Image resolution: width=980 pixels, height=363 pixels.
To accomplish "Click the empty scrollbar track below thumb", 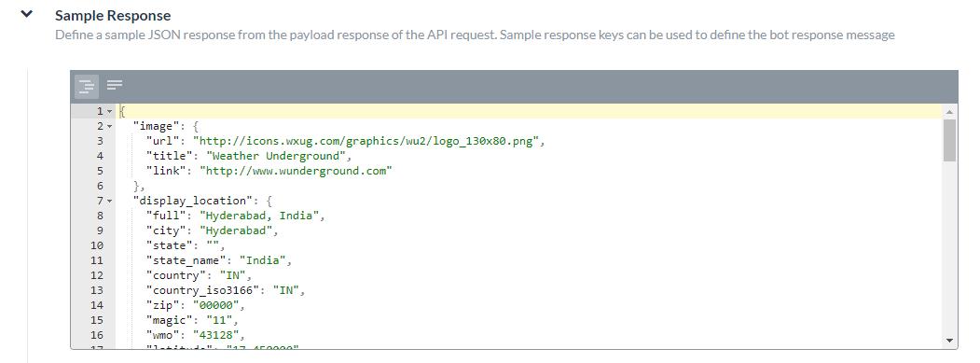I will pyautogui.click(x=950, y=250).
